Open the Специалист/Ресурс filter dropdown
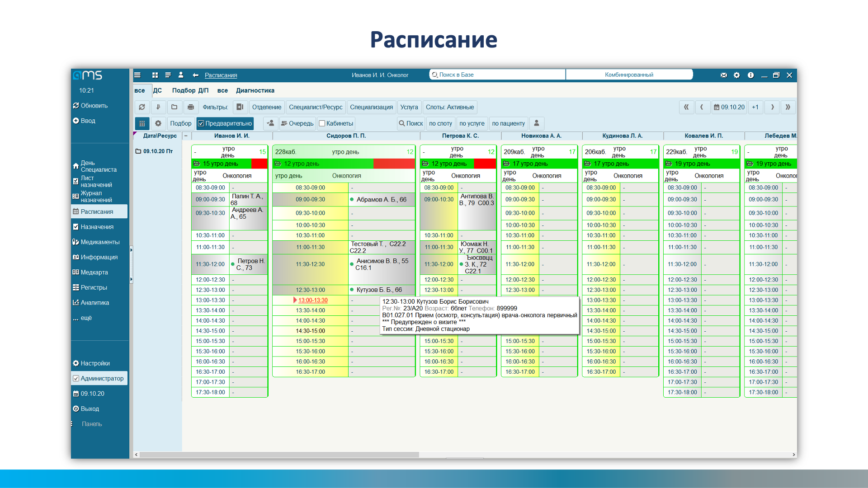The height and width of the screenshot is (488, 868). (316, 107)
